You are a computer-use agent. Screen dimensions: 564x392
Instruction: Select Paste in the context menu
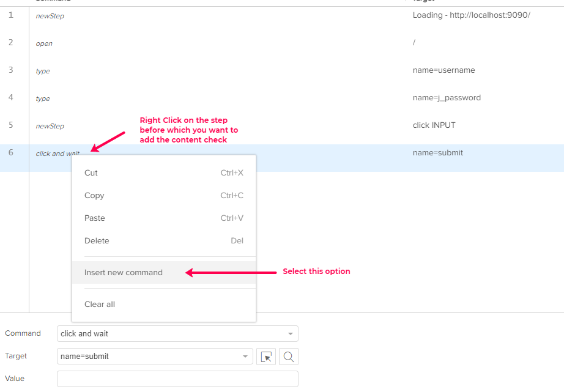coord(95,218)
